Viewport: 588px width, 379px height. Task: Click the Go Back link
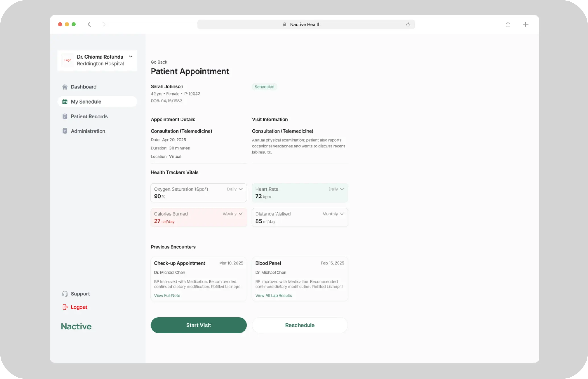159,62
